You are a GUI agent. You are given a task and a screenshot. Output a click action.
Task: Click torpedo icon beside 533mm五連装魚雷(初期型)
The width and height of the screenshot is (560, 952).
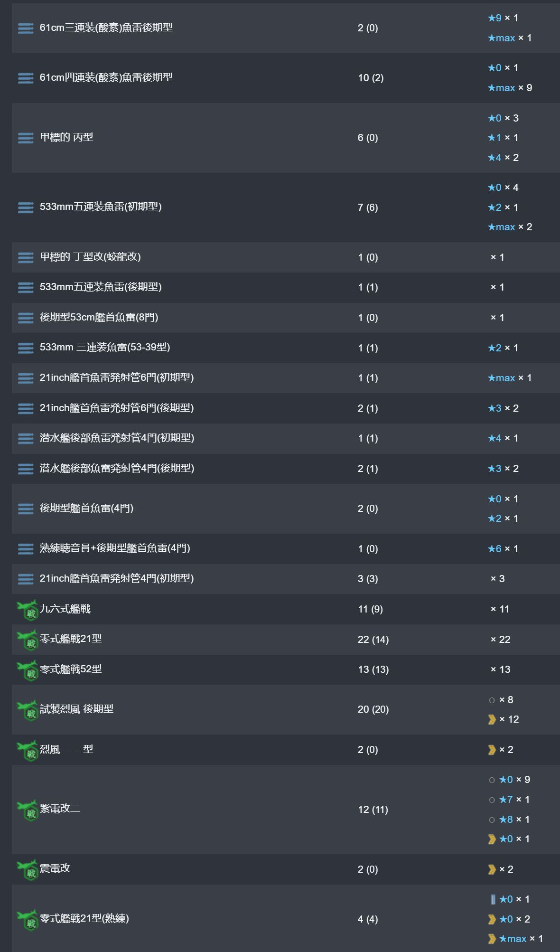(x=26, y=207)
